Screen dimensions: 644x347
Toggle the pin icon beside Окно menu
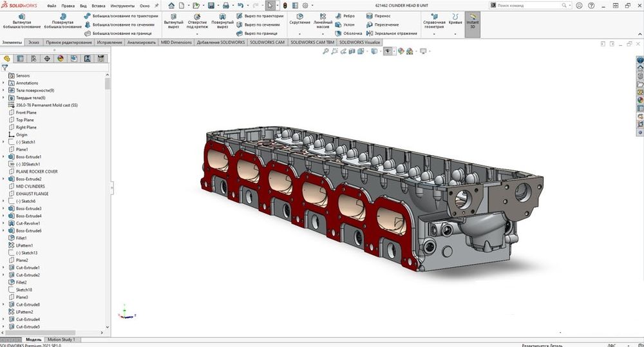point(156,5)
